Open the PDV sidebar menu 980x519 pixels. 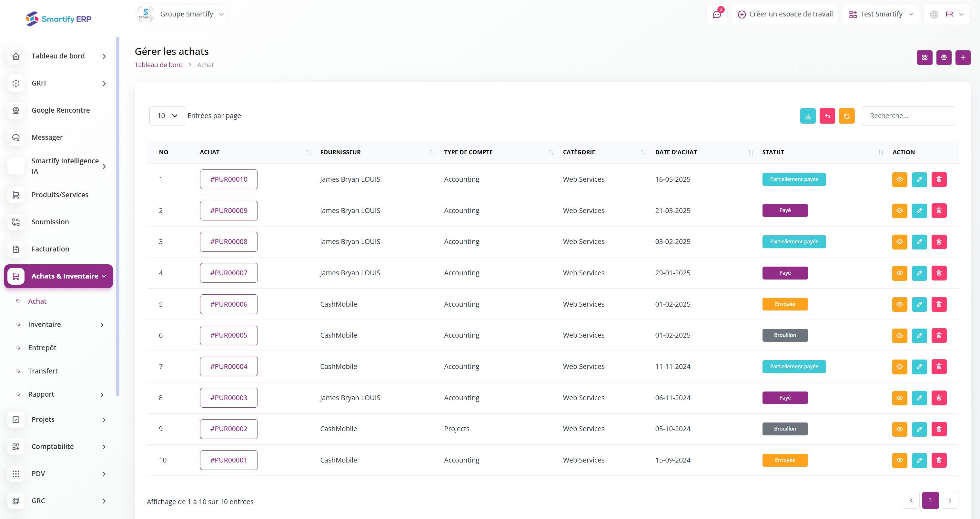click(x=58, y=474)
